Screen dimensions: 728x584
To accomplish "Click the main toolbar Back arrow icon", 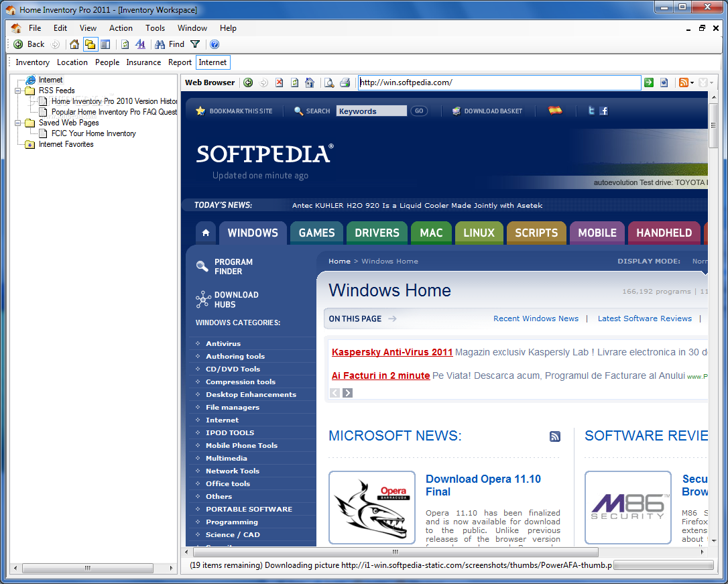I will (18, 44).
